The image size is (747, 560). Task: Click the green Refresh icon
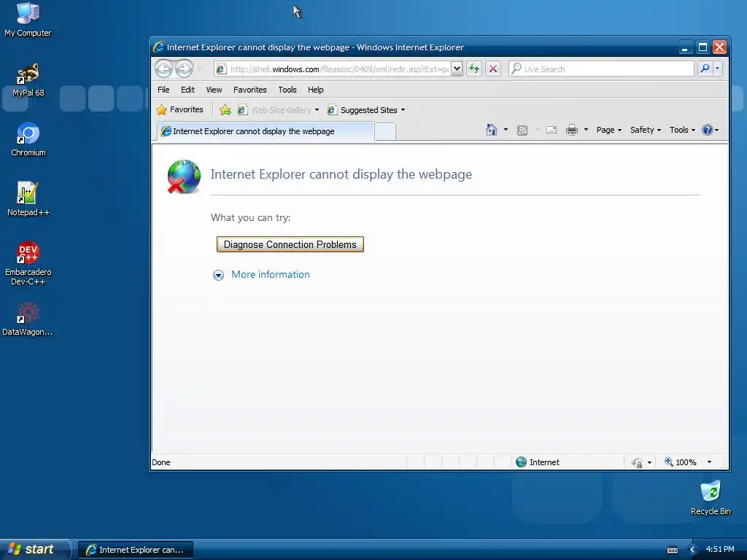(x=474, y=69)
